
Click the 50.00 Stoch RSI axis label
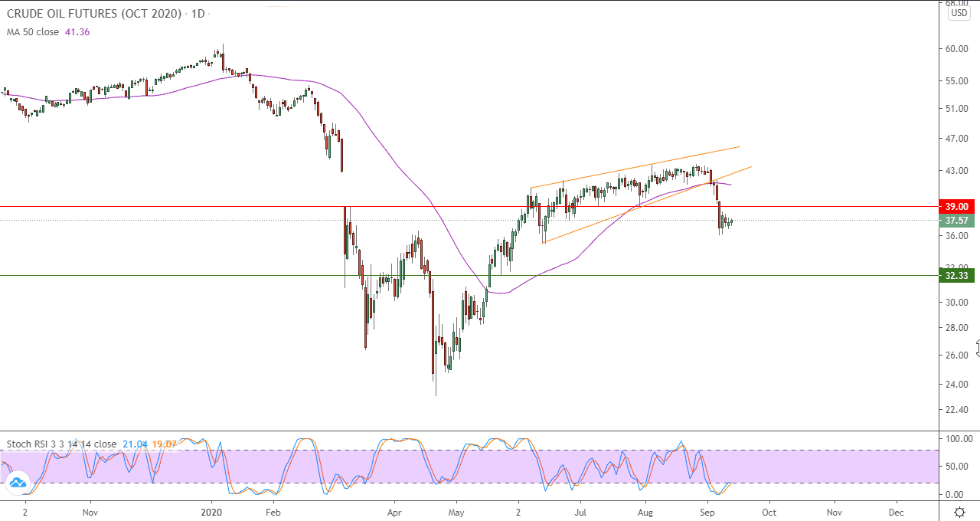click(x=957, y=467)
